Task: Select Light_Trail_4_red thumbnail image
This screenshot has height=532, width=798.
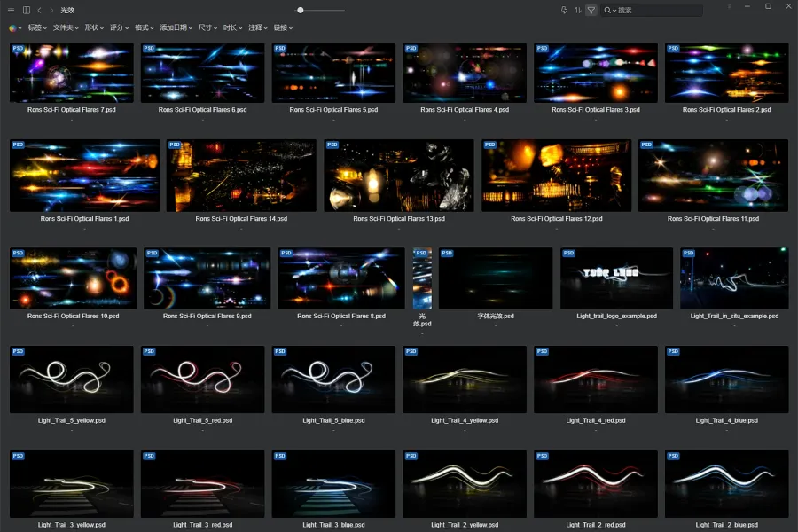Action: [x=596, y=379]
